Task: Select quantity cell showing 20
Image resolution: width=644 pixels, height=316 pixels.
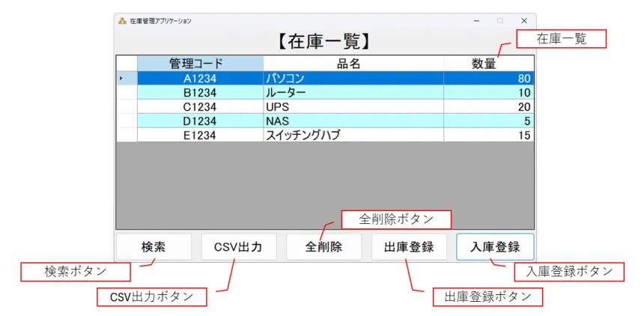Action: pos(488,106)
